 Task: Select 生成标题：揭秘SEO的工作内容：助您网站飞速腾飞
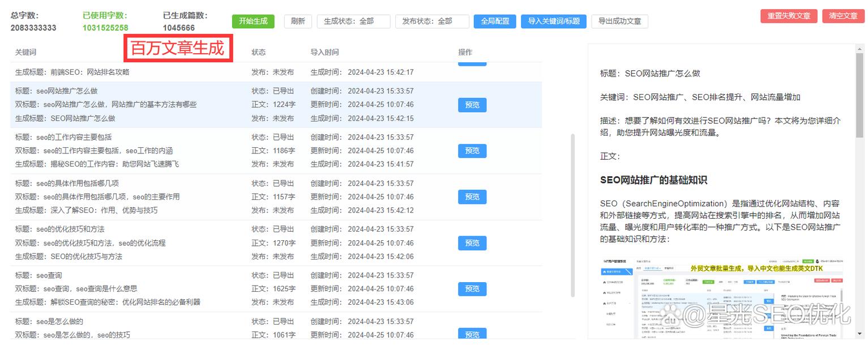(x=97, y=164)
